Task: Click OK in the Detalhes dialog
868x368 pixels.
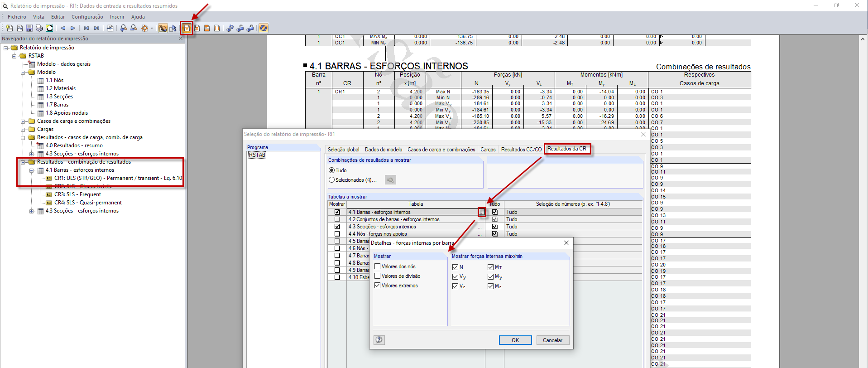Action: [515, 340]
